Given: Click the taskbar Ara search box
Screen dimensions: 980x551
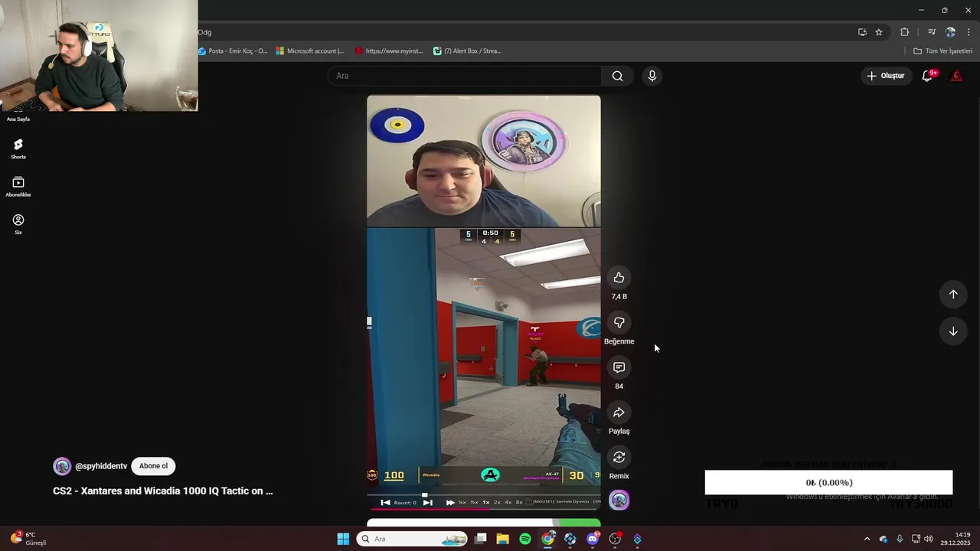Looking at the screenshot, I should click(413, 540).
